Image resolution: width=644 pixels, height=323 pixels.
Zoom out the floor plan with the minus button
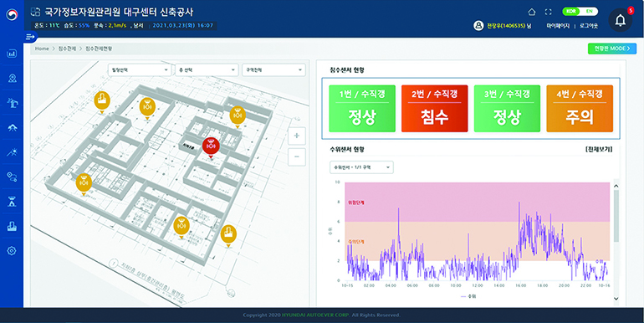click(297, 157)
